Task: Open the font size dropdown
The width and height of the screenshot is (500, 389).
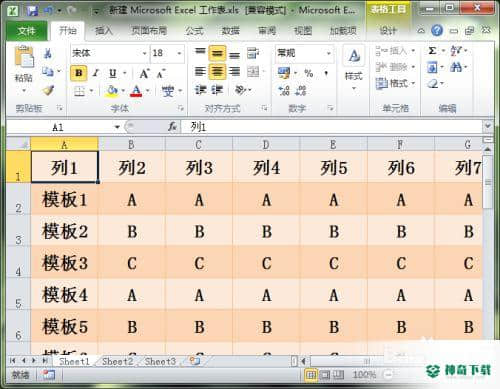Action: [179, 53]
